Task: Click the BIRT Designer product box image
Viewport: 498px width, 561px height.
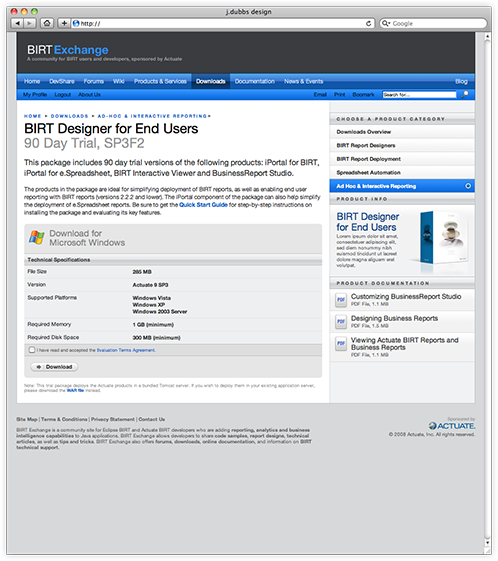Action: click(x=443, y=238)
